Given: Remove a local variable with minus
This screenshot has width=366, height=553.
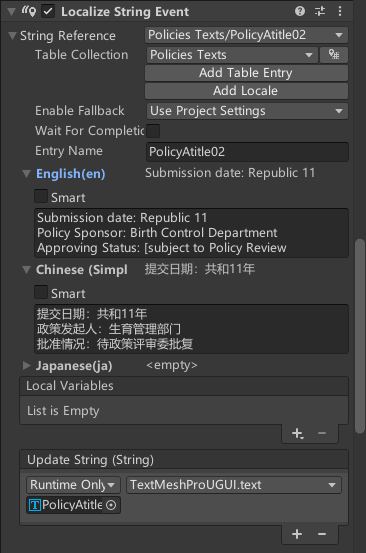Looking at the screenshot, I should (x=322, y=433).
